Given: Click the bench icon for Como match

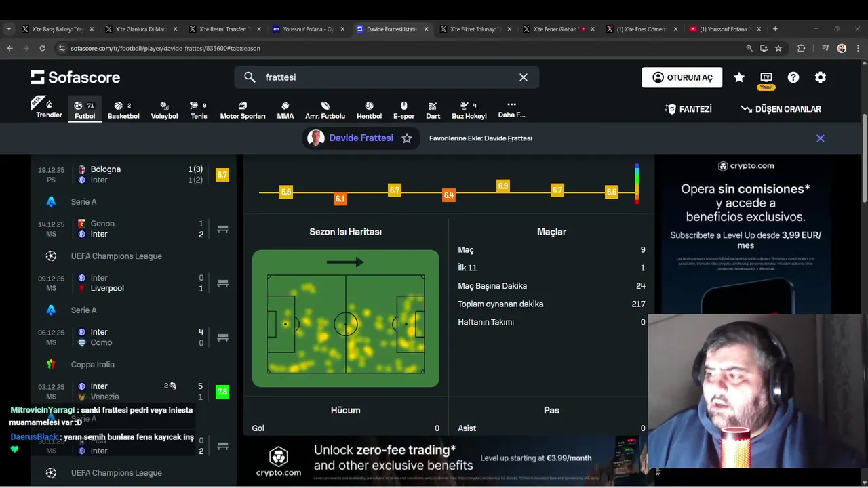Looking at the screenshot, I should (x=222, y=338).
